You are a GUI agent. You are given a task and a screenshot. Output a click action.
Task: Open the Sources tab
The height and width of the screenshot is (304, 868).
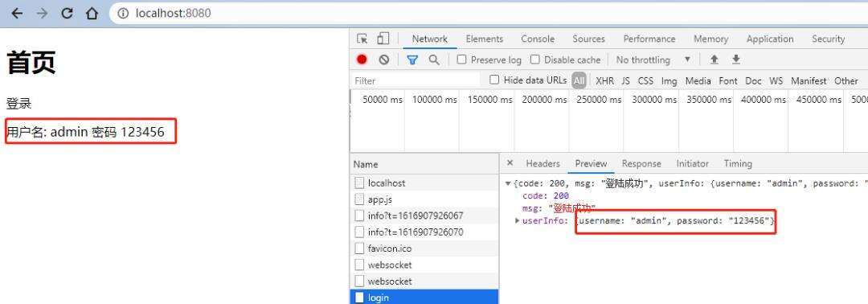point(588,39)
